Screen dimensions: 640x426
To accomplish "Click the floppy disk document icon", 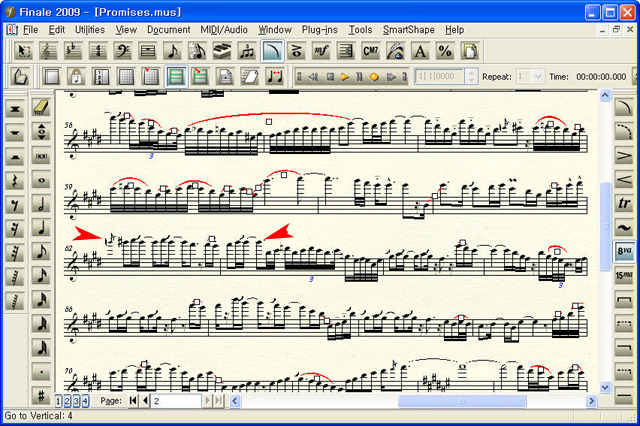I will click(225, 76).
